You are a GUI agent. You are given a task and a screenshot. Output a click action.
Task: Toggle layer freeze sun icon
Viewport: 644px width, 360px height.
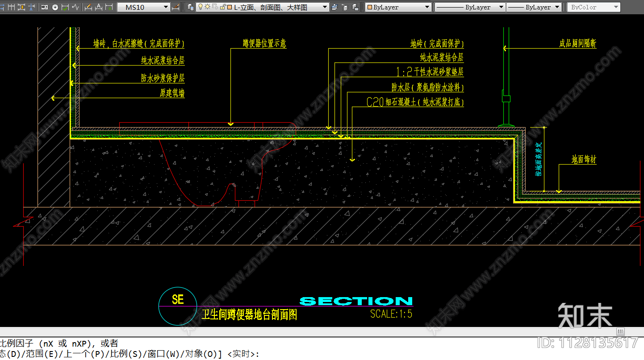coord(208,7)
